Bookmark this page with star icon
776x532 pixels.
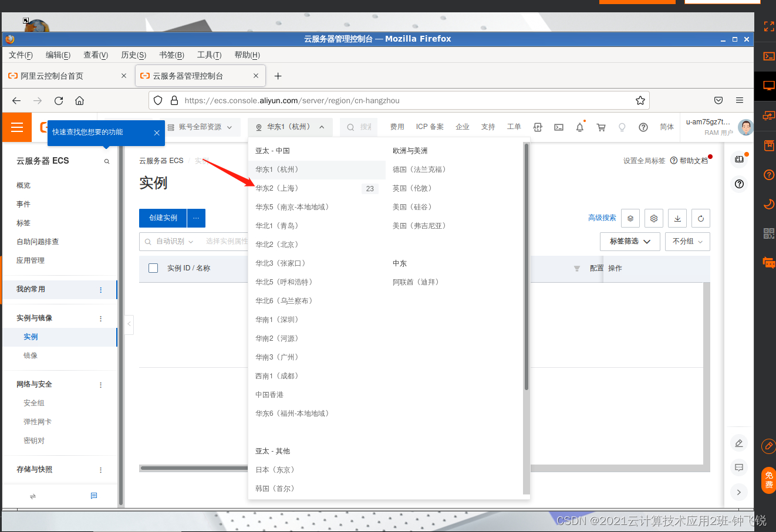(x=640, y=100)
